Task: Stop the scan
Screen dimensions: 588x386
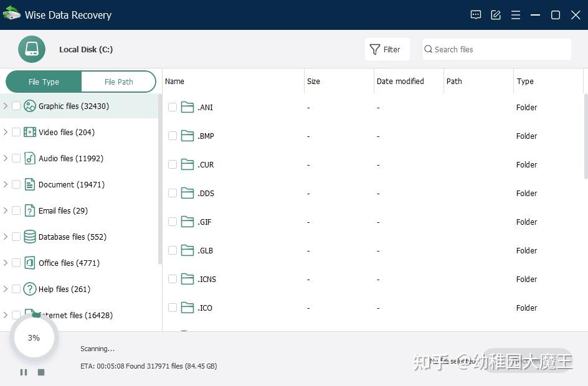Action: pyautogui.click(x=41, y=372)
